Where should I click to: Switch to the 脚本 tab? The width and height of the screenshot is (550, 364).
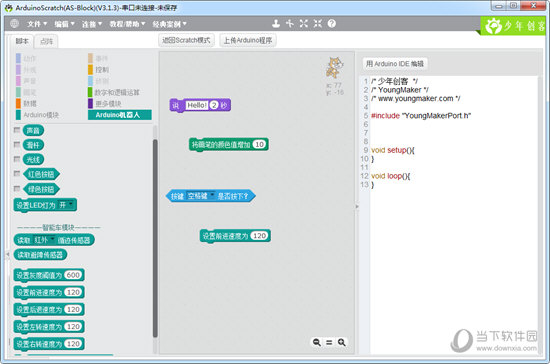tap(22, 41)
